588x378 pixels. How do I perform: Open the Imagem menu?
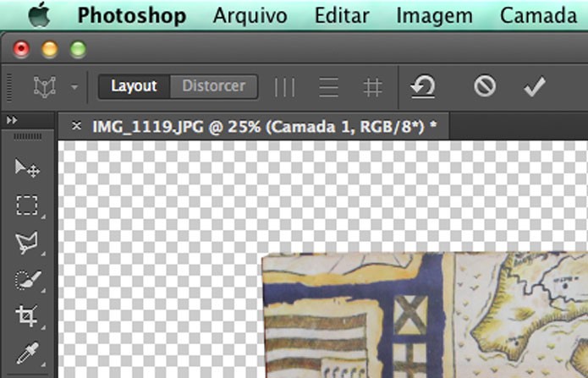(434, 17)
